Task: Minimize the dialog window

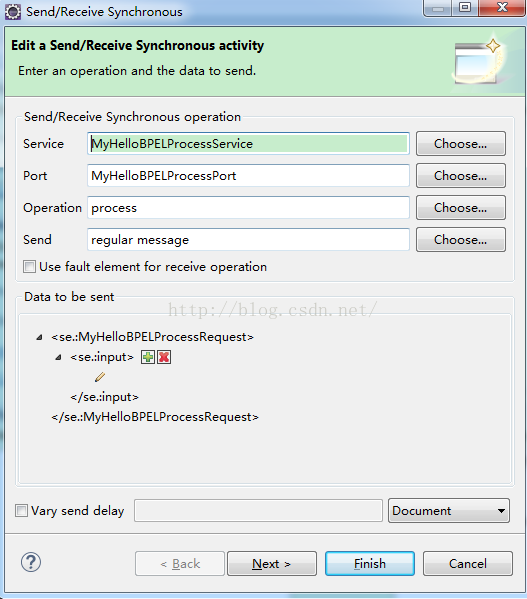Action: (438, 8)
